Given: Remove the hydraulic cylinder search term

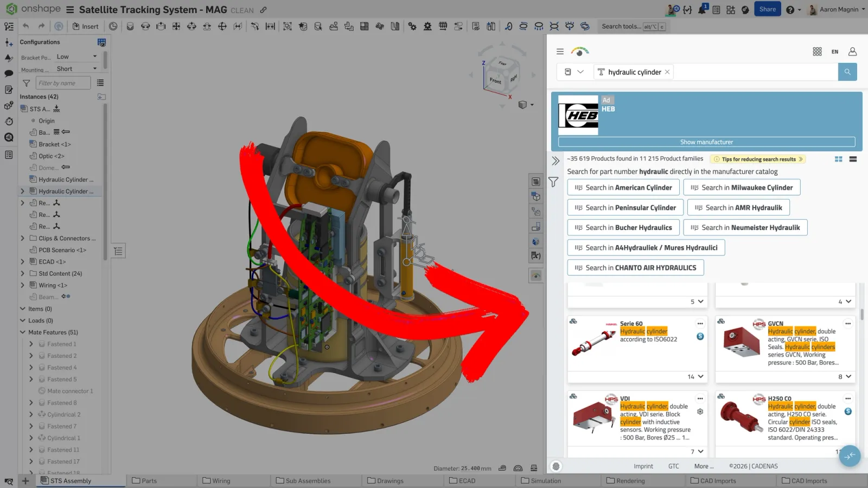Looking at the screenshot, I should (x=667, y=72).
